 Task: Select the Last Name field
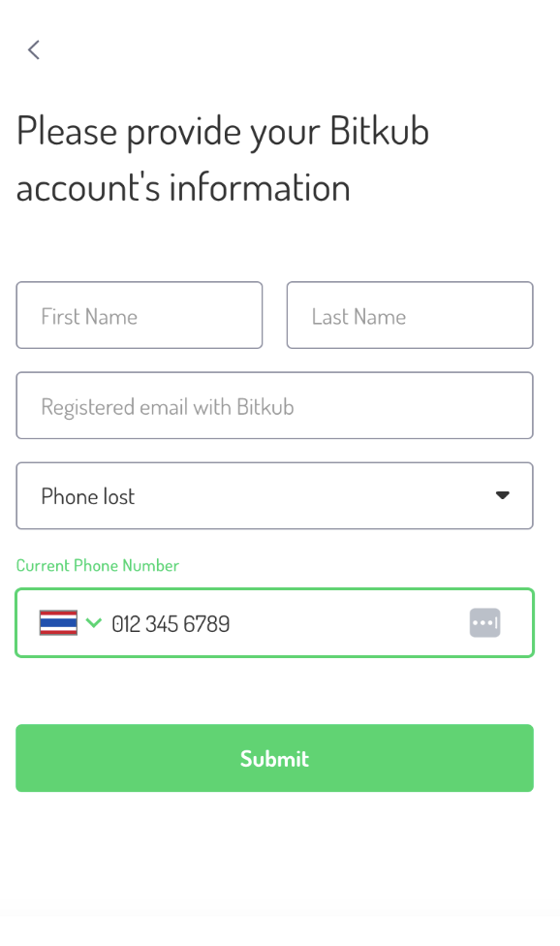pyautogui.click(x=409, y=315)
